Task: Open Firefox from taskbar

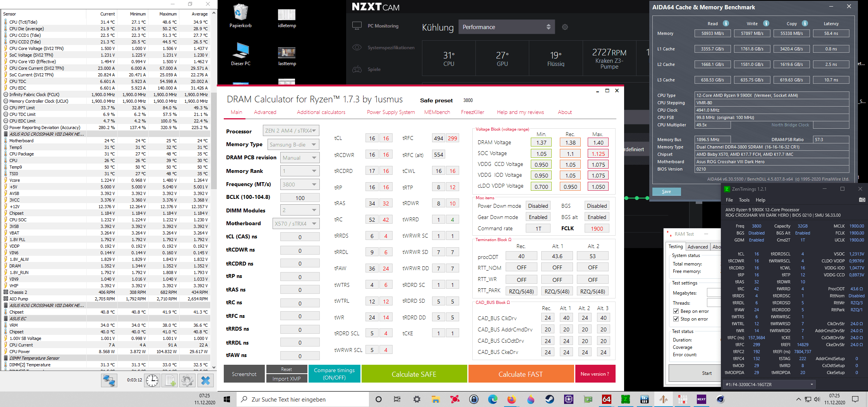Action: tap(511, 399)
